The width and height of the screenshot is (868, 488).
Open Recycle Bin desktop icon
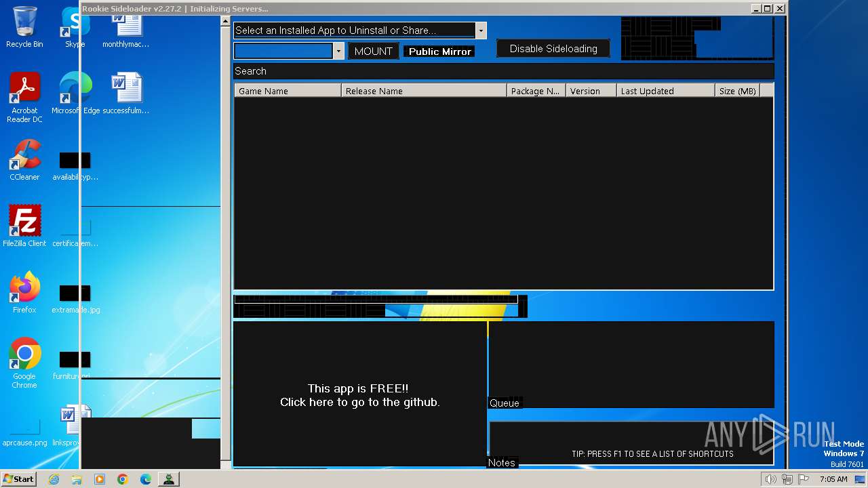point(24,27)
